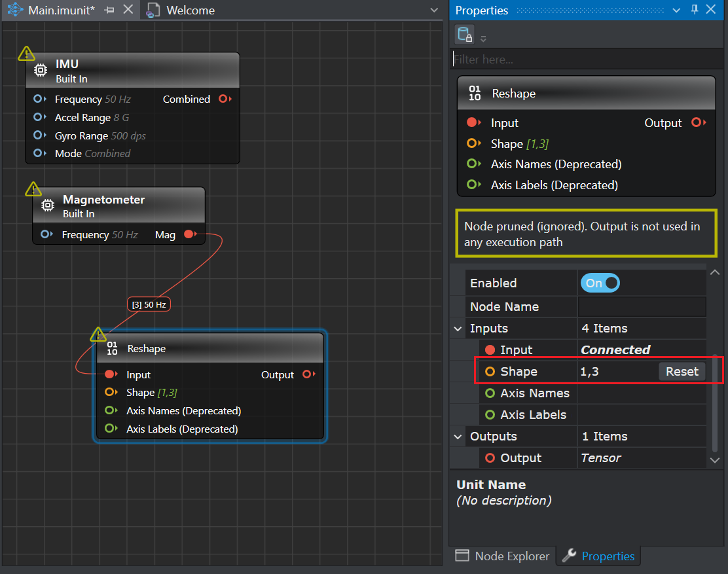Click the Magnetometer Mag output port
The width and height of the screenshot is (728, 574).
pos(191,234)
